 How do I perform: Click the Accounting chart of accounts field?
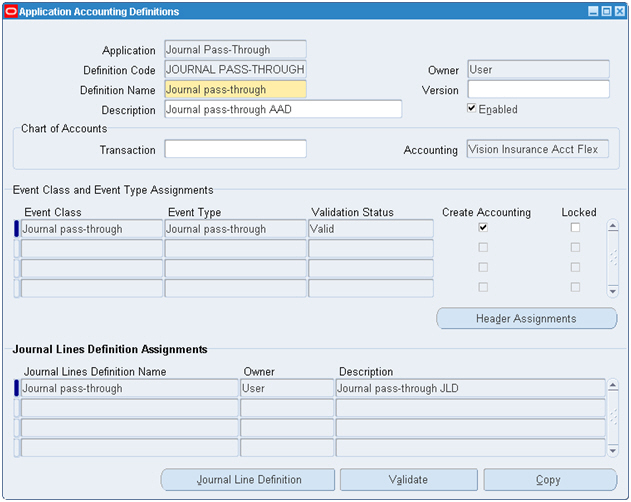(538, 149)
